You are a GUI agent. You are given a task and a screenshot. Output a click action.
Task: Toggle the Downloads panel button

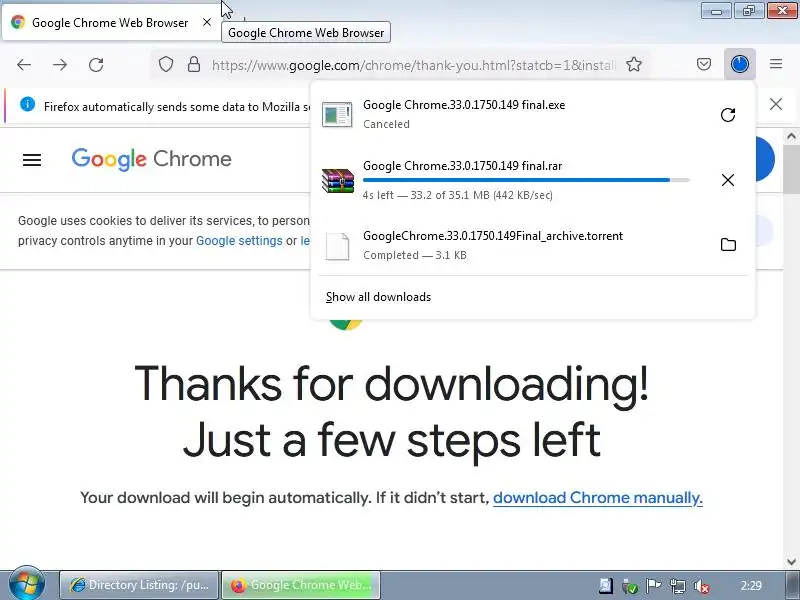pyautogui.click(x=740, y=64)
